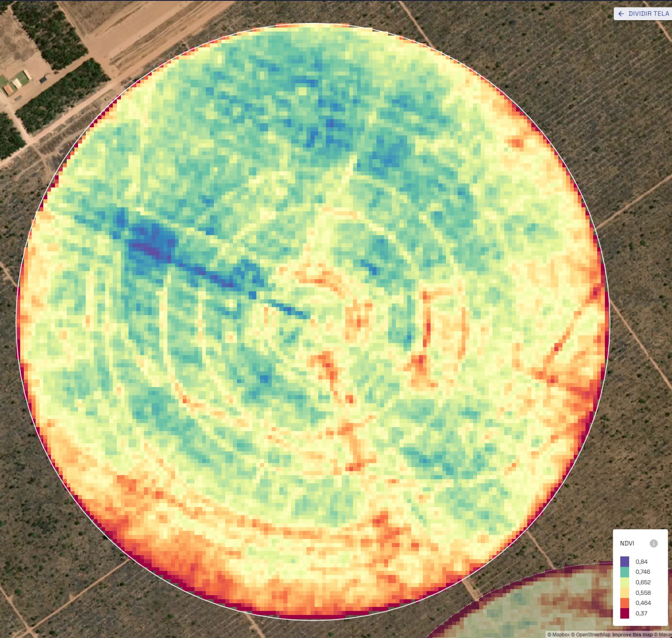
Task: Select the 0,37 dark red legend swatch
Action: point(625,613)
